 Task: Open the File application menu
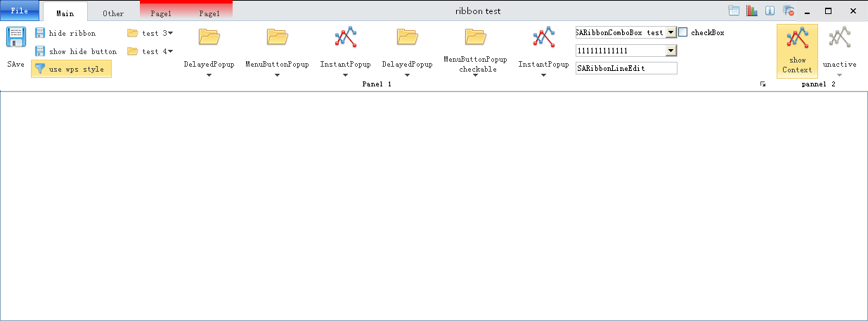(x=20, y=11)
